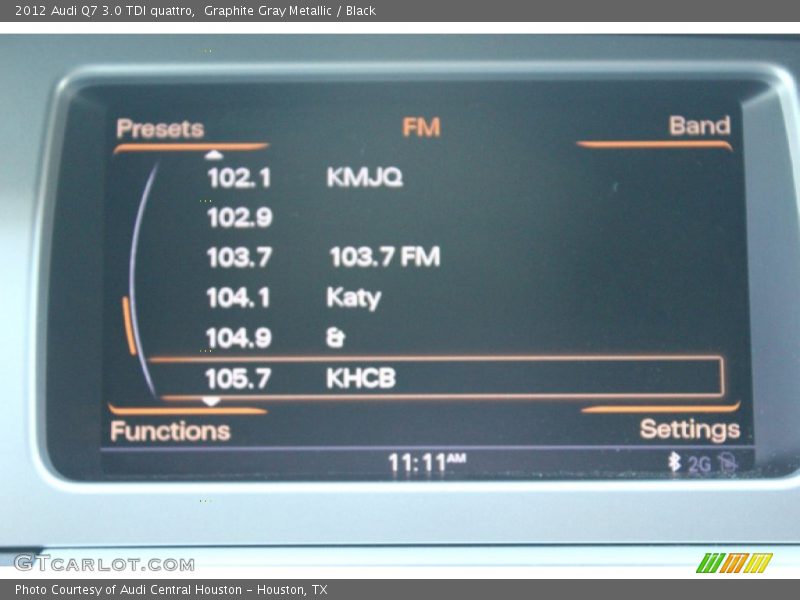
Task: Select the 102.9 frequency entry
Action: (240, 217)
